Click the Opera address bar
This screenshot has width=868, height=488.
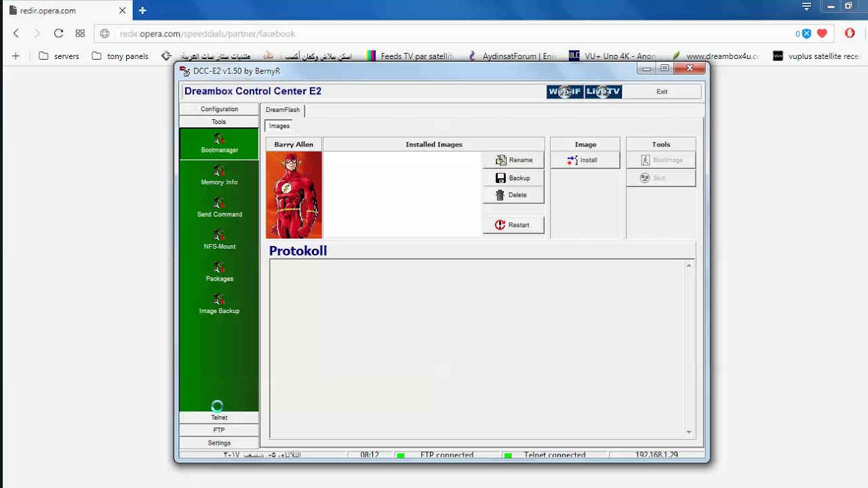[x=448, y=33]
